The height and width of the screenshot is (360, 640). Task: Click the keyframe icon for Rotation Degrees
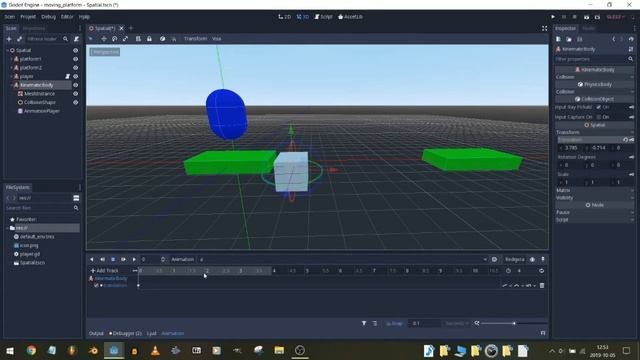(631, 157)
